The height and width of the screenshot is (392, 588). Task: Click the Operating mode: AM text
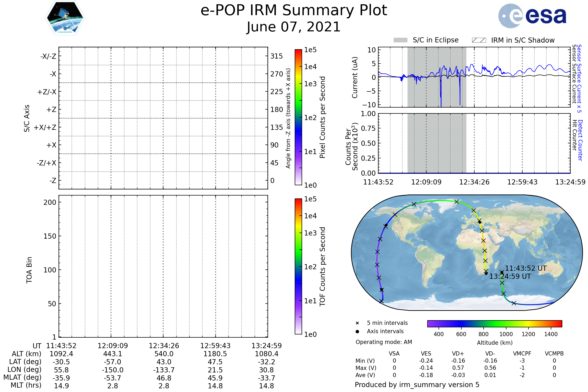pyautogui.click(x=384, y=342)
